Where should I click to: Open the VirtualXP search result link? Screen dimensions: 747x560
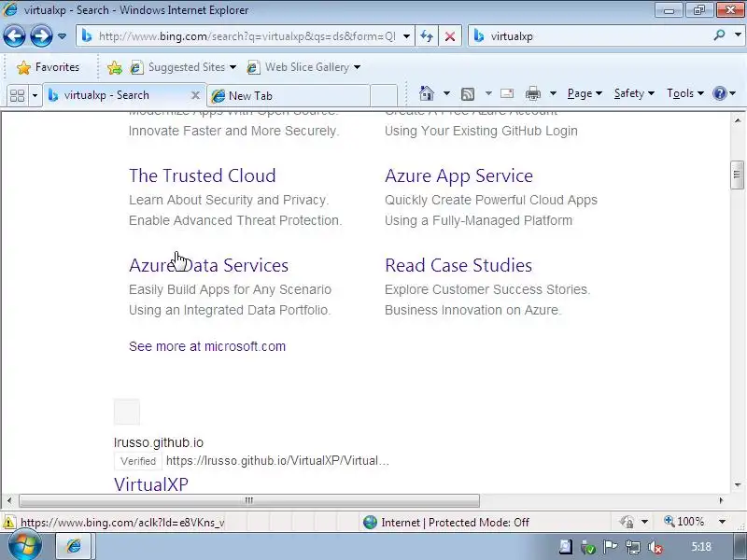pyautogui.click(x=151, y=484)
